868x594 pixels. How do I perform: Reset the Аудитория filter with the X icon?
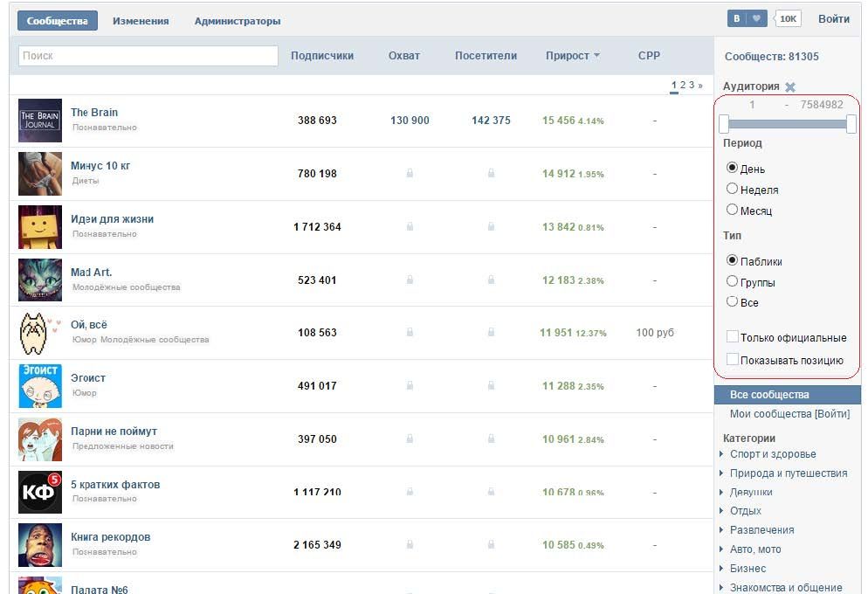790,86
